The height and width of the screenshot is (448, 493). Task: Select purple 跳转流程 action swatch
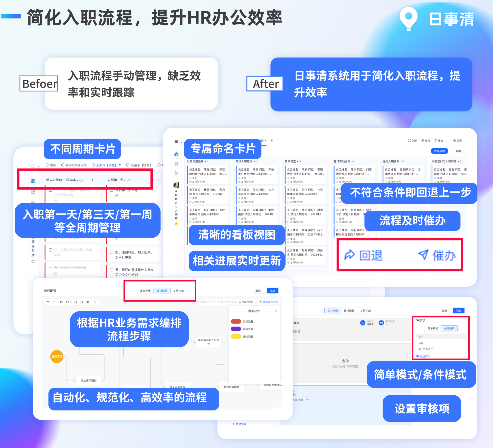click(x=236, y=329)
